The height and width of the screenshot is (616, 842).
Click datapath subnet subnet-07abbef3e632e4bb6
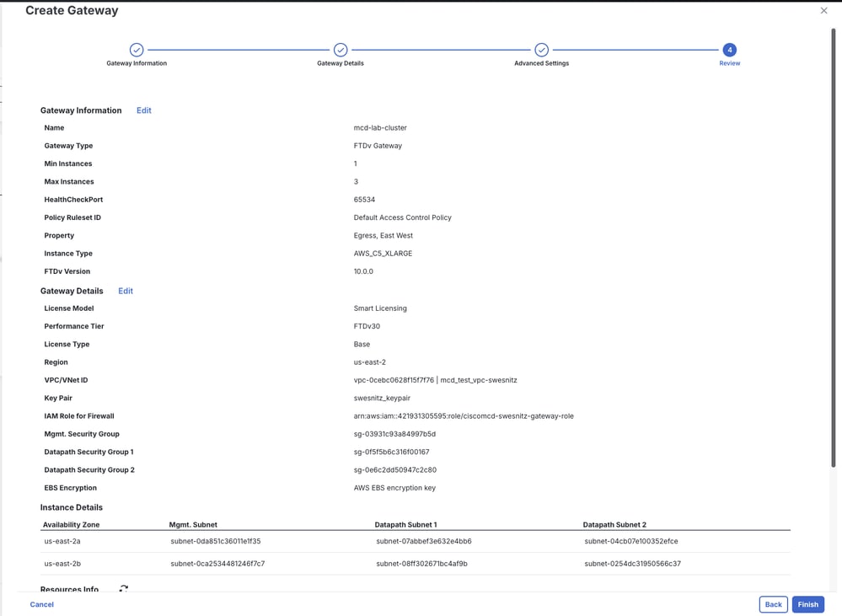click(424, 541)
